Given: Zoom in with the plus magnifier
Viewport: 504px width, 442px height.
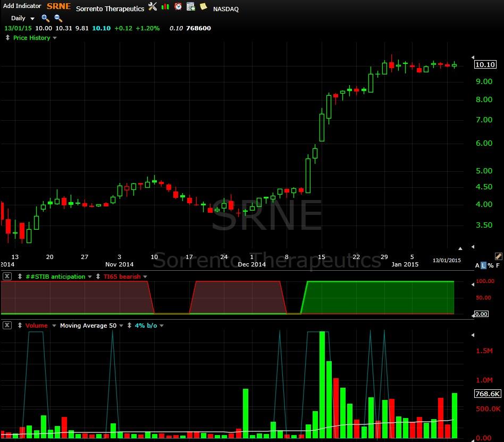Looking at the screenshot, I should tap(45, 18).
